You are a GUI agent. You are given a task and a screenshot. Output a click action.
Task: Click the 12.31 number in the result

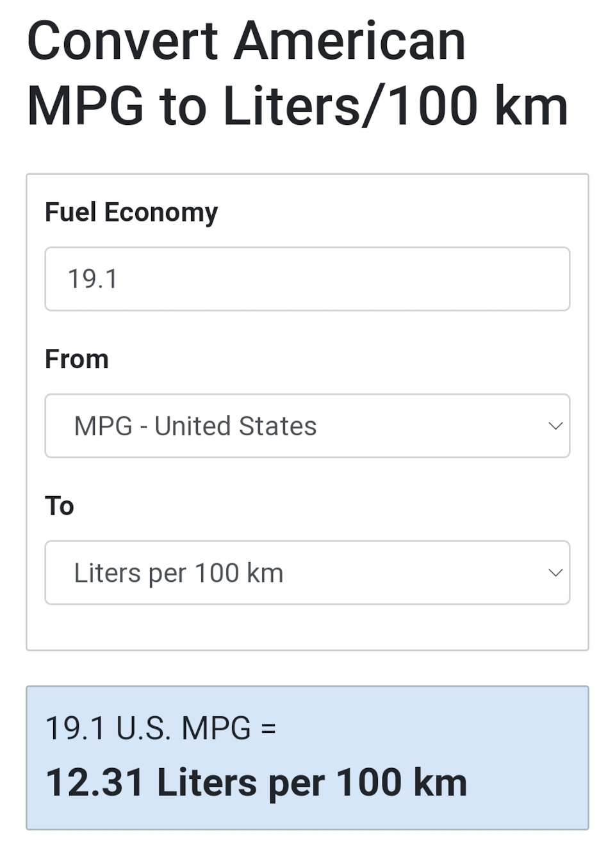[94, 783]
